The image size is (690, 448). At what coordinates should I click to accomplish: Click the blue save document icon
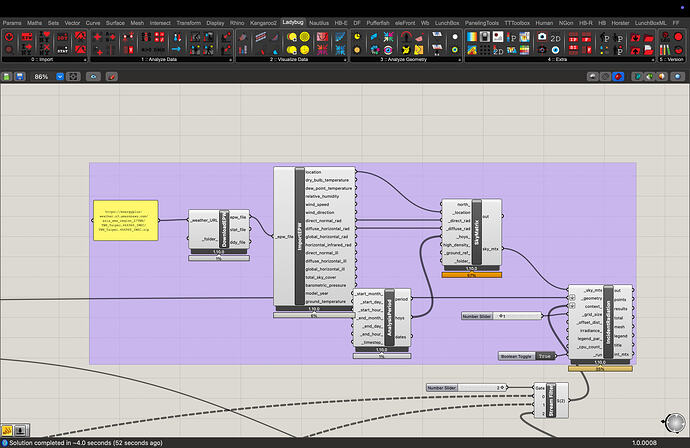pos(19,77)
